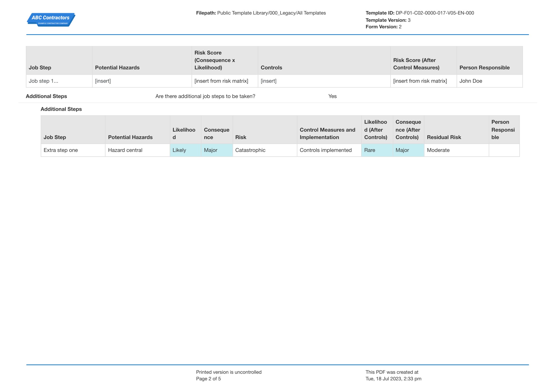Click the Major consequence after controls cell
Image resolution: width=555 pixels, height=392 pixels.
(408, 150)
